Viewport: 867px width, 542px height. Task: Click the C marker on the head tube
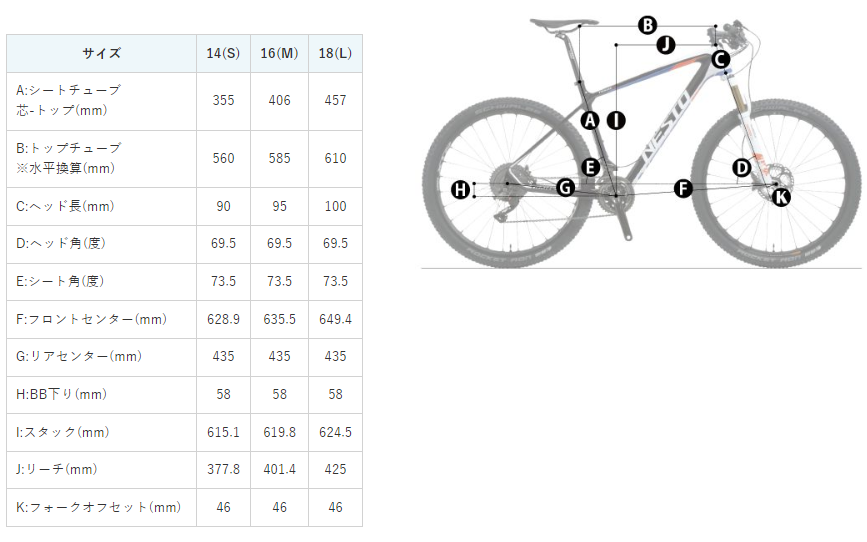[720, 59]
